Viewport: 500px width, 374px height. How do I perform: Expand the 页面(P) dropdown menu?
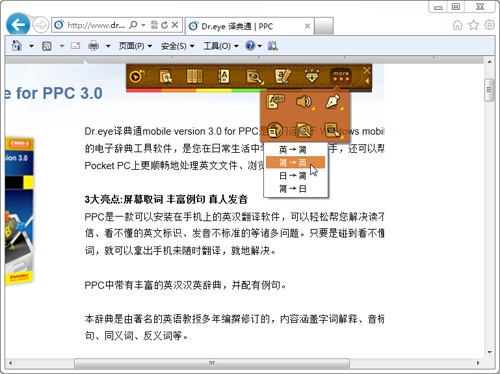135,46
